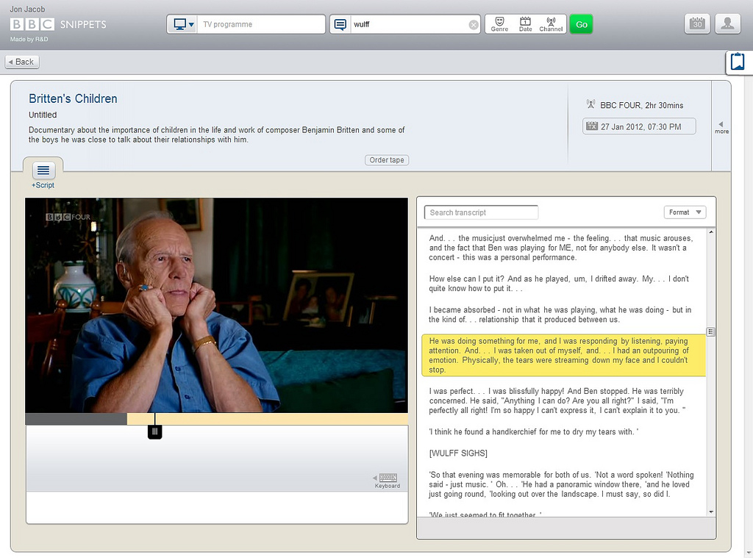
Task: Clear the wulff search text
Action: click(474, 25)
